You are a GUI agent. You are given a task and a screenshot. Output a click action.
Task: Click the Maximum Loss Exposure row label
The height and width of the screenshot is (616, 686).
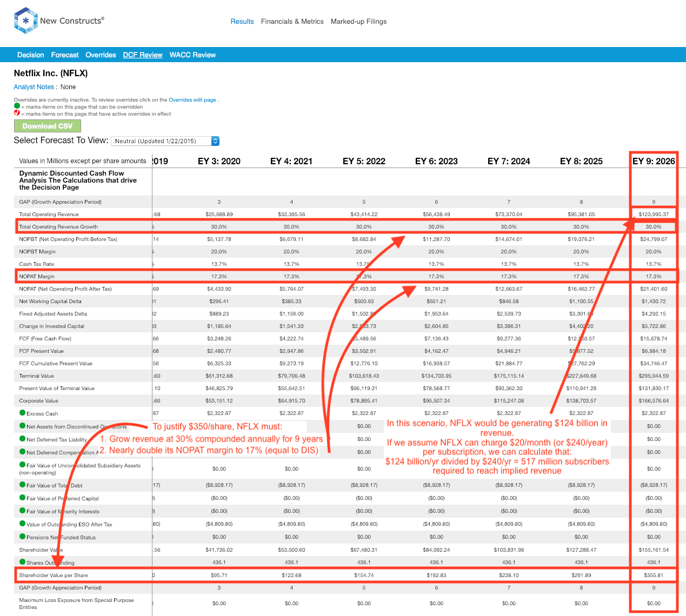[77, 604]
